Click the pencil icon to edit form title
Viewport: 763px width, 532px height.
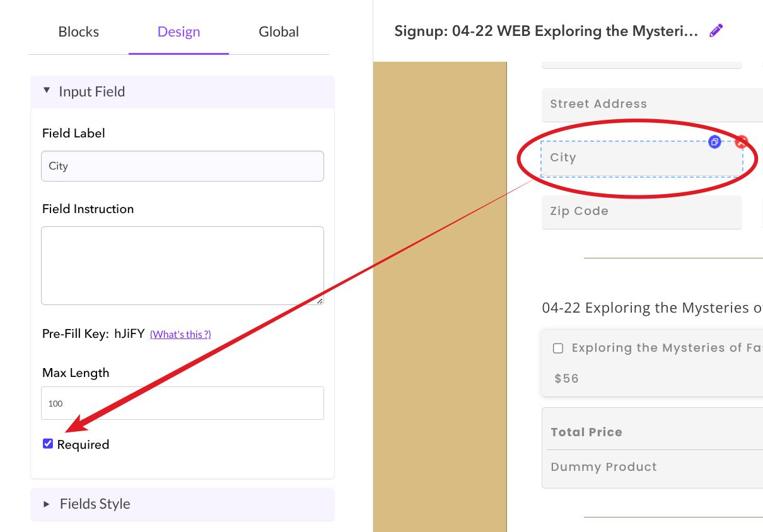pos(716,31)
